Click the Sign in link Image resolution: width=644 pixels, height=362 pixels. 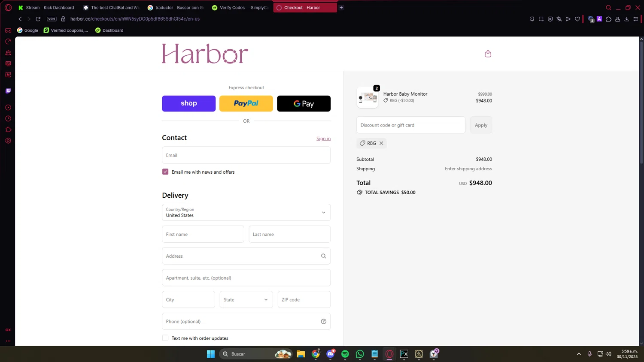point(323,139)
